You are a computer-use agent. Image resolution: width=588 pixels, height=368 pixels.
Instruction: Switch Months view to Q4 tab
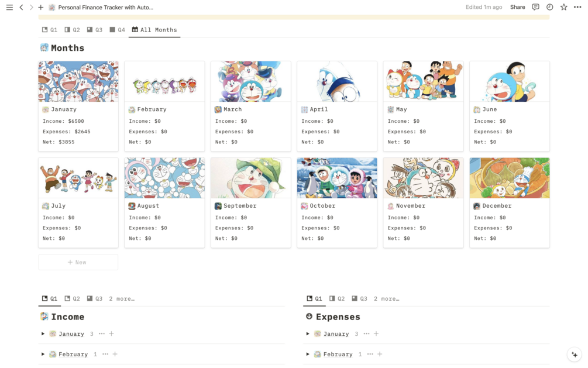point(117,30)
